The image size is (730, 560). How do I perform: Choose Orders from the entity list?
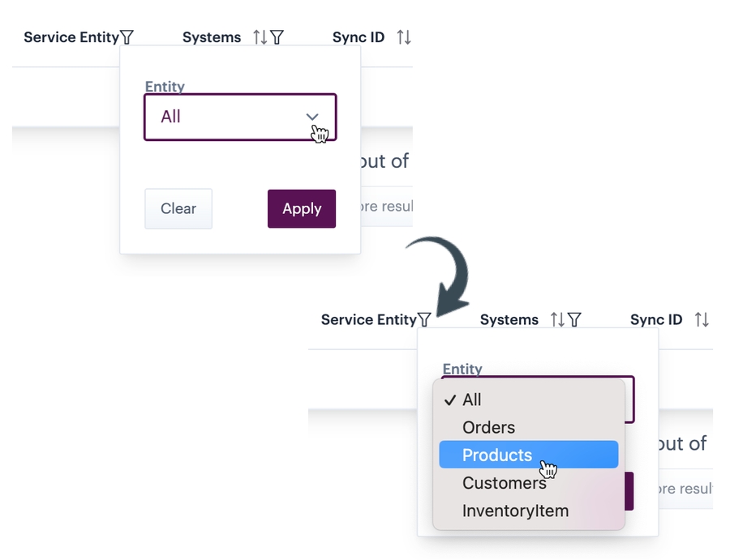click(x=488, y=427)
